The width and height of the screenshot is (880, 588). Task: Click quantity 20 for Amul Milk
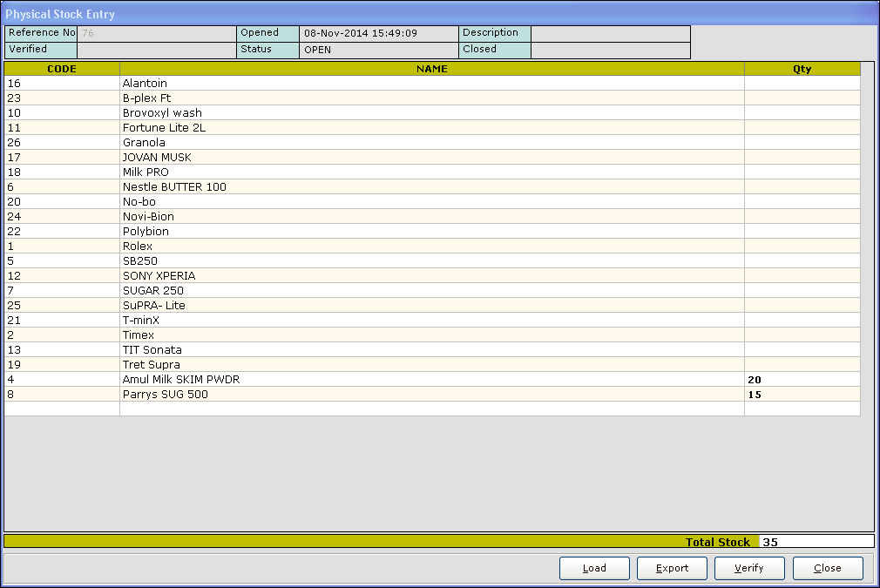click(755, 380)
